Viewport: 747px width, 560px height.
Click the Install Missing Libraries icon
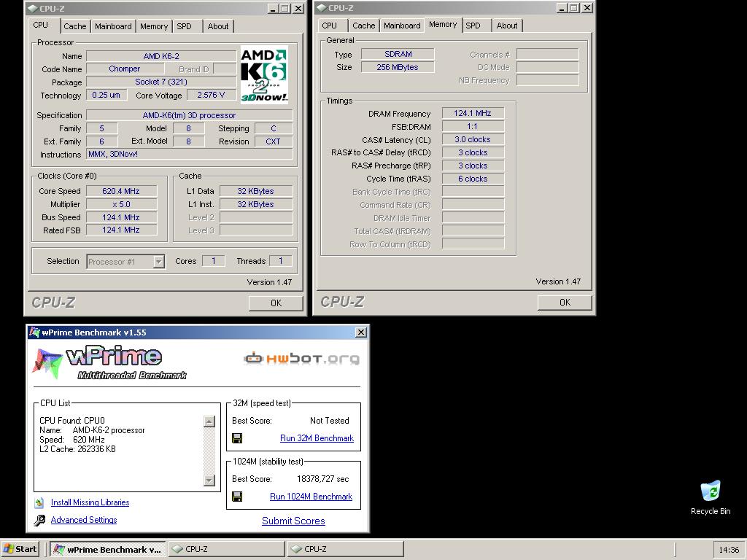pos(39,502)
